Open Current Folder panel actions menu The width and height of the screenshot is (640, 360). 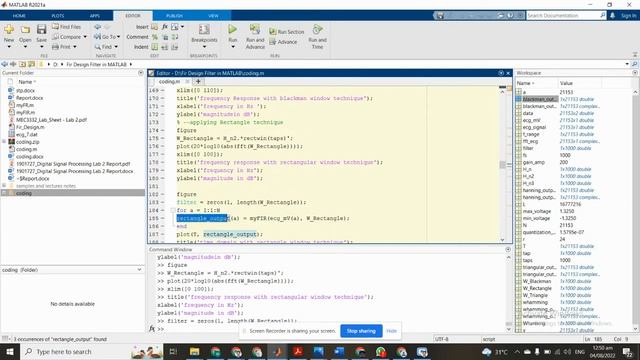[x=141, y=73]
